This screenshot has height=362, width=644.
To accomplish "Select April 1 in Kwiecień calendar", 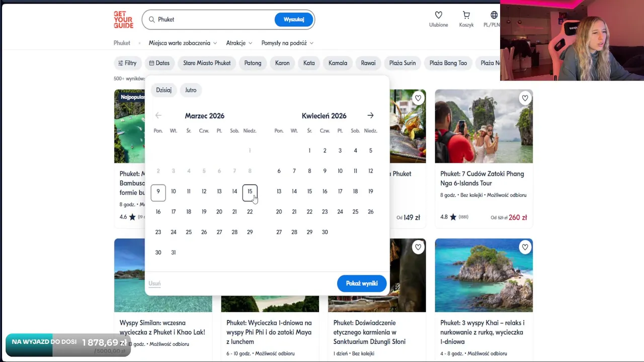I will point(309,151).
